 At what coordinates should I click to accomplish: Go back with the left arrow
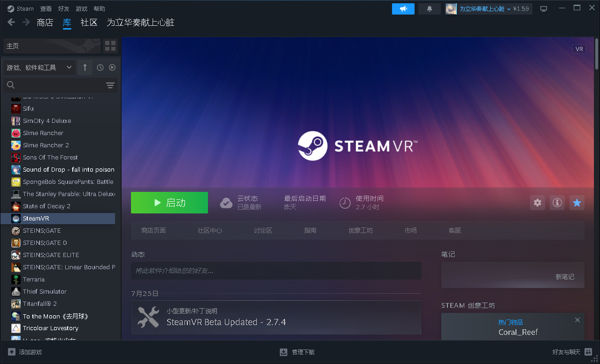click(x=12, y=22)
